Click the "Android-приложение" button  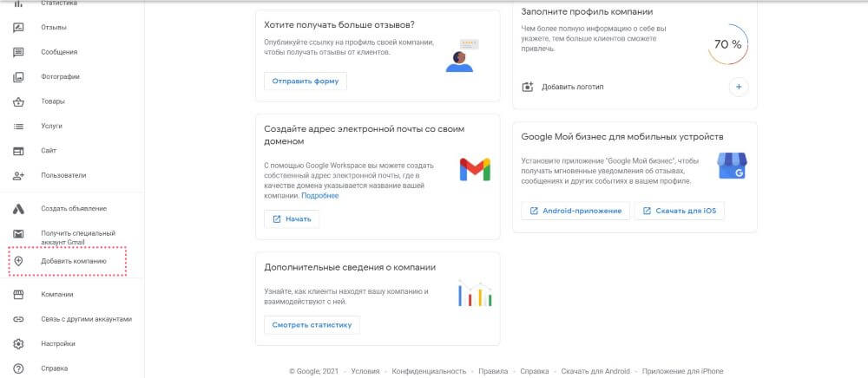[x=575, y=211]
